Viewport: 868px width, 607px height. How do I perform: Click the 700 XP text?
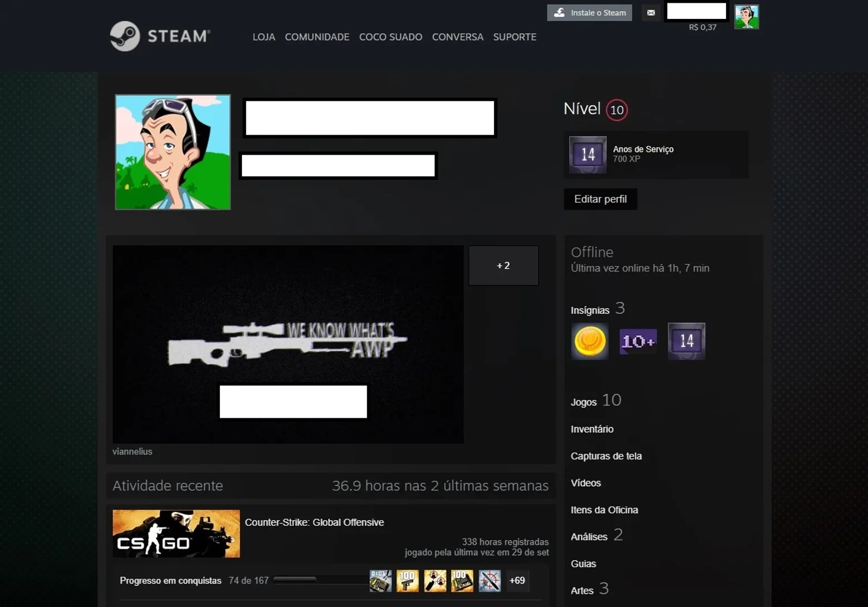pyautogui.click(x=627, y=159)
